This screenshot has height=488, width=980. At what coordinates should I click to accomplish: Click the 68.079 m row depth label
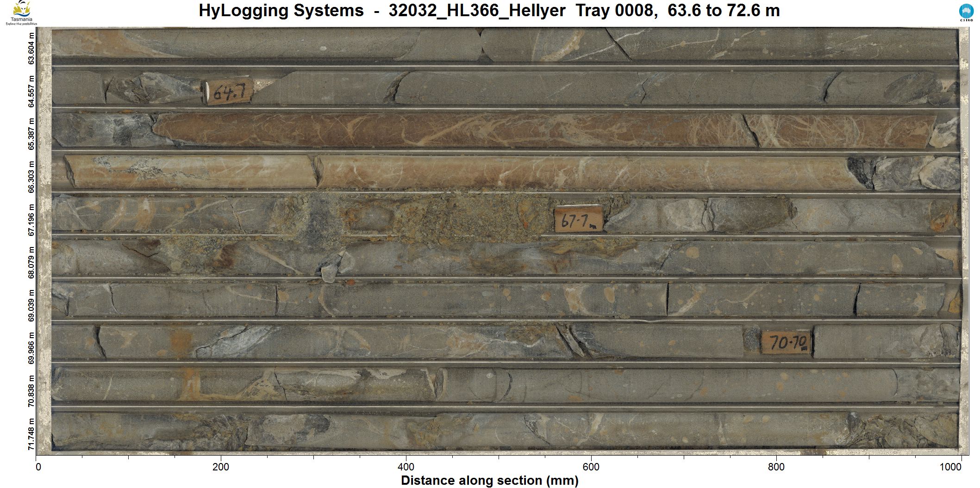coord(31,262)
